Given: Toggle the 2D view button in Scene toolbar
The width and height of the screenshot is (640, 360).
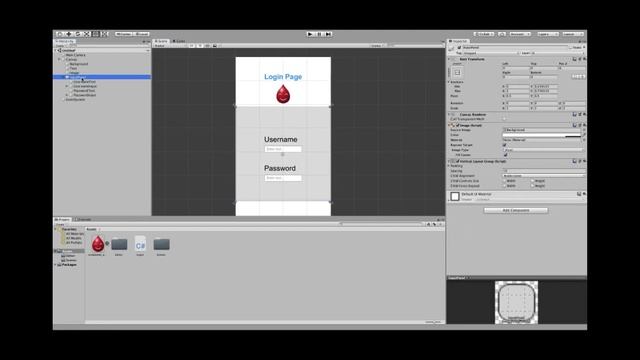Looking at the screenshot, I should click(x=191, y=46).
